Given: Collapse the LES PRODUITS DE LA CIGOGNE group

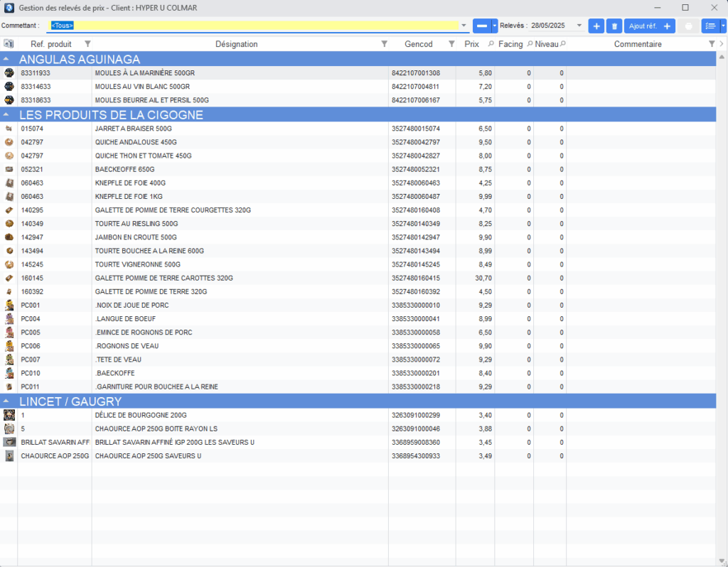Looking at the screenshot, I should [x=6, y=114].
